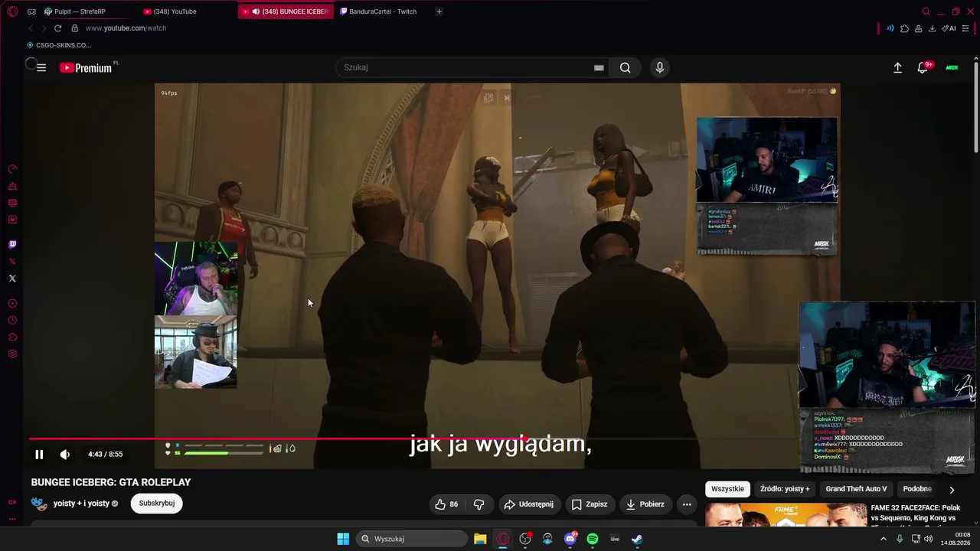Download video with Pobierz button
The width and height of the screenshot is (980, 551).
pyautogui.click(x=645, y=504)
